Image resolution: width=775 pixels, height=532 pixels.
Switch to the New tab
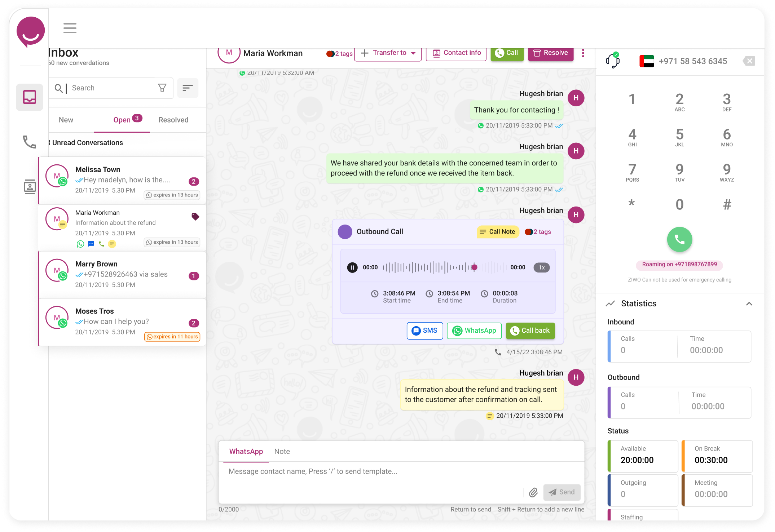(66, 120)
